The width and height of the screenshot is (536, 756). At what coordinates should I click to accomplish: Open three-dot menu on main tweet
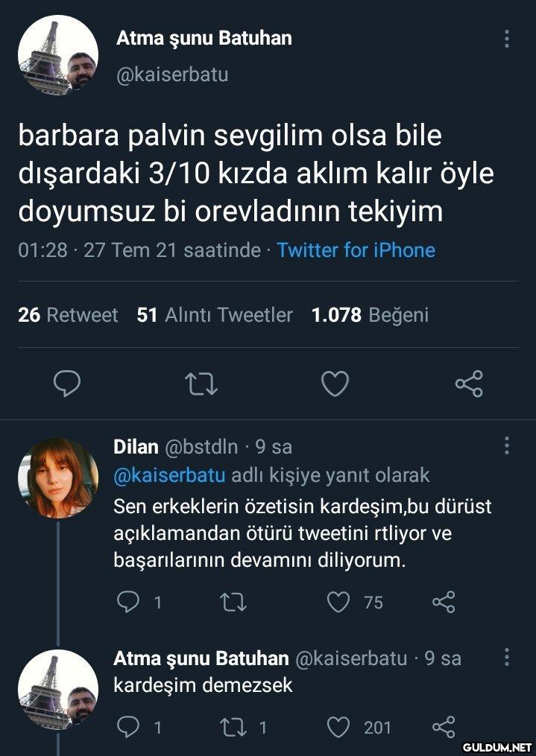pyautogui.click(x=507, y=39)
